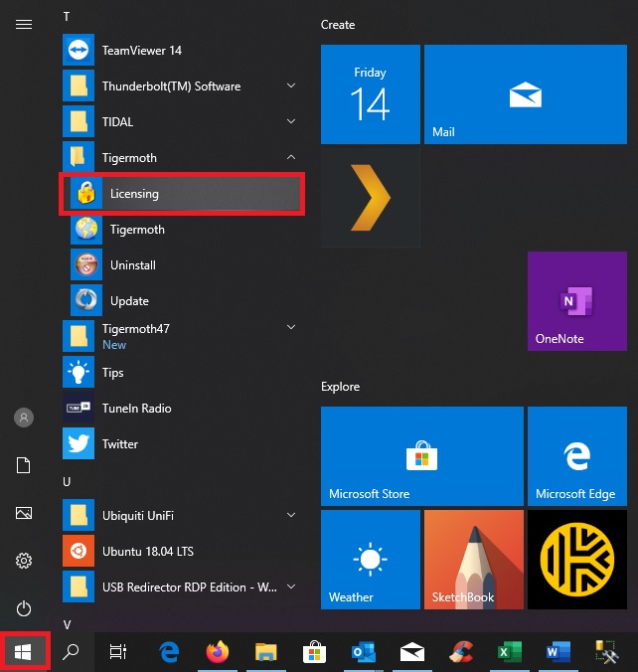Click the Explore tile group heading
Screen dimensions: 638x672
point(340,387)
